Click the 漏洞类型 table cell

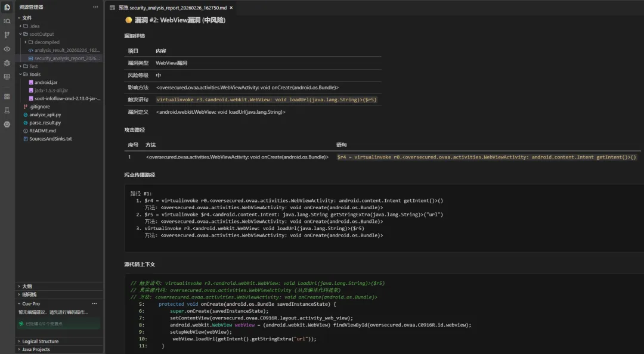(138, 63)
